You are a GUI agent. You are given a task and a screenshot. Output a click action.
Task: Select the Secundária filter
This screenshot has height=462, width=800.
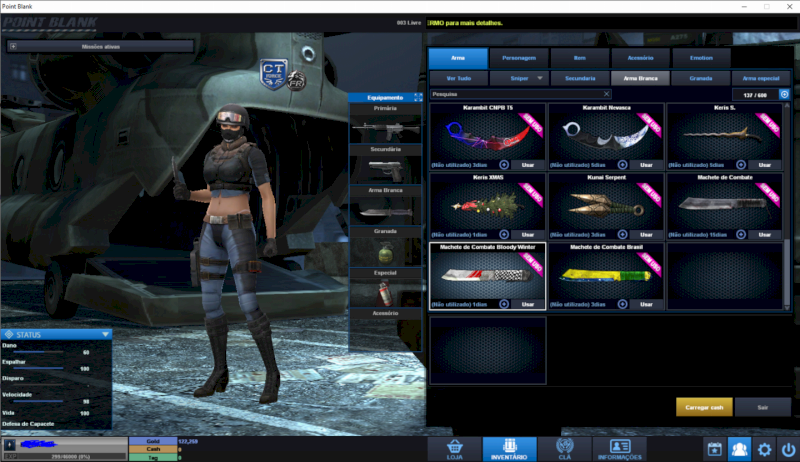pos(580,78)
